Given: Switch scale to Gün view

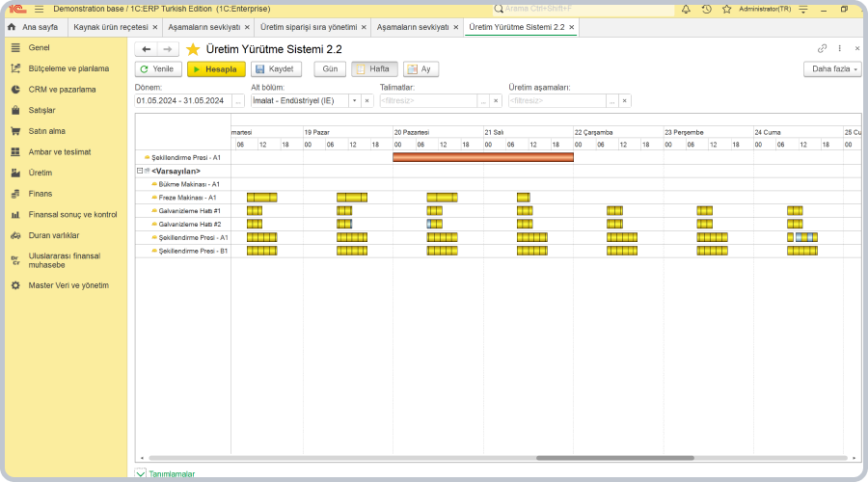Looking at the screenshot, I should point(330,69).
